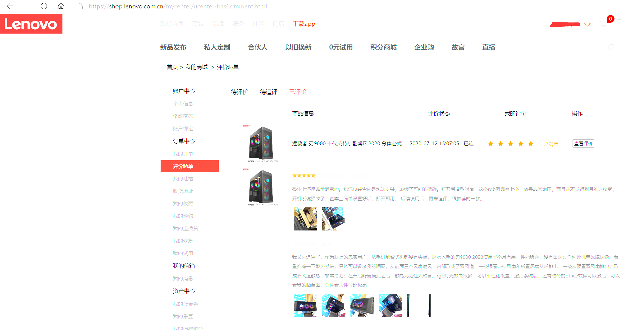644x330 pixels.
Task: Click 我的商城 in the breadcrumb
Action: click(196, 67)
